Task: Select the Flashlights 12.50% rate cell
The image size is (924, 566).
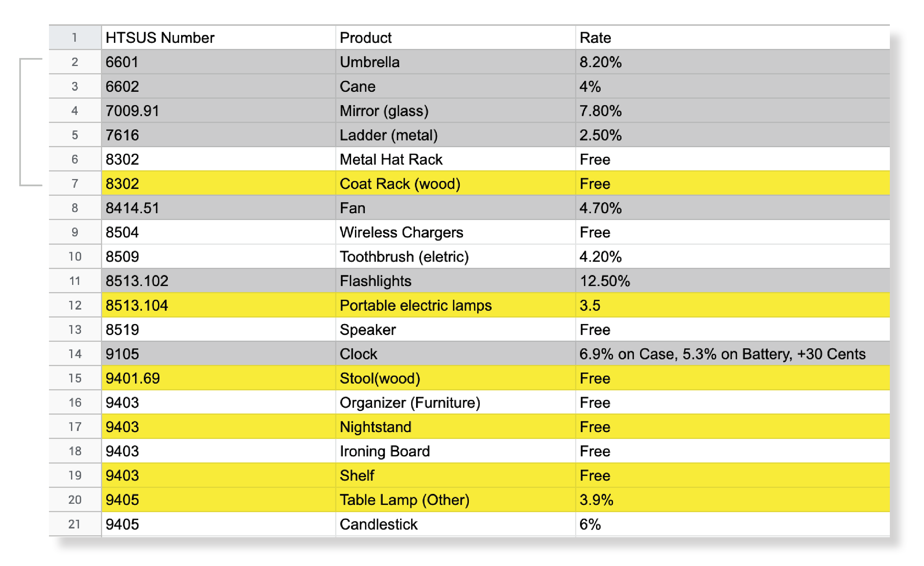Action: [732, 281]
